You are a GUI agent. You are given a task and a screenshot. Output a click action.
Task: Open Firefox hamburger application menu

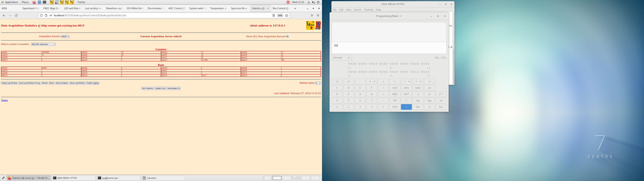[318, 15]
